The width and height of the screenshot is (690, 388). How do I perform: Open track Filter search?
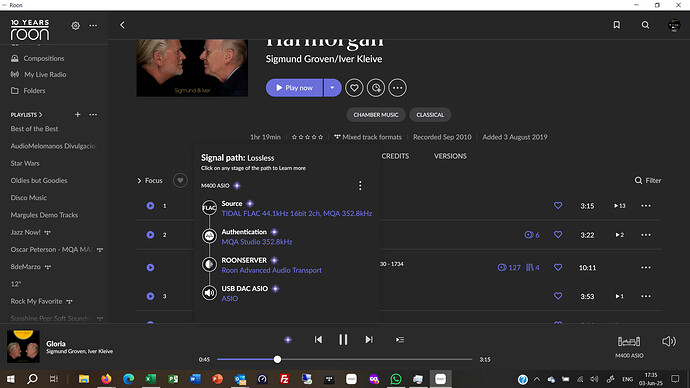click(648, 180)
